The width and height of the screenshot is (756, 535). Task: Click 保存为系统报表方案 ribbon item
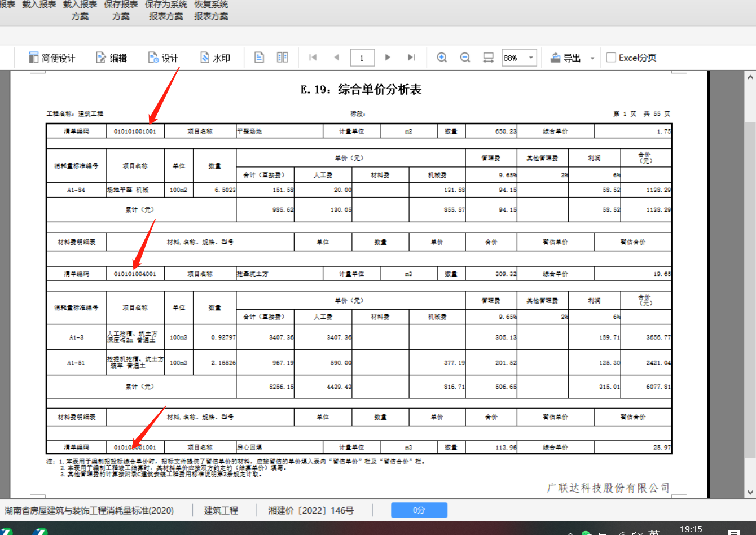pyautogui.click(x=166, y=10)
